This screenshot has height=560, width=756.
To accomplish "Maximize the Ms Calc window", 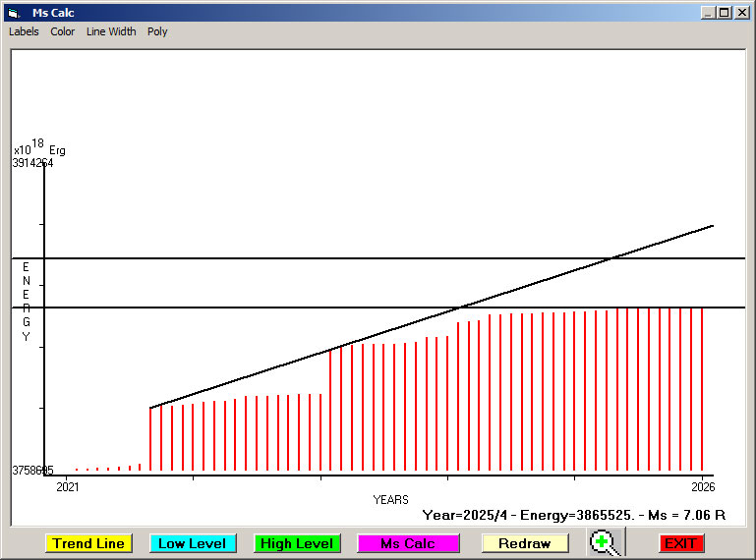I will (724, 13).
